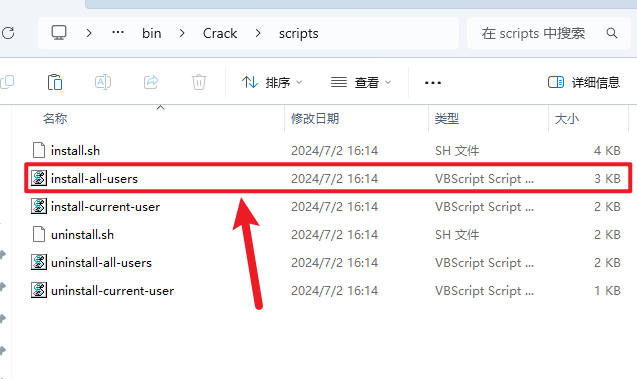Image resolution: width=637 pixels, height=379 pixels.
Task: Open the hidden path ellipsis in the address bar
Action: pyautogui.click(x=118, y=32)
